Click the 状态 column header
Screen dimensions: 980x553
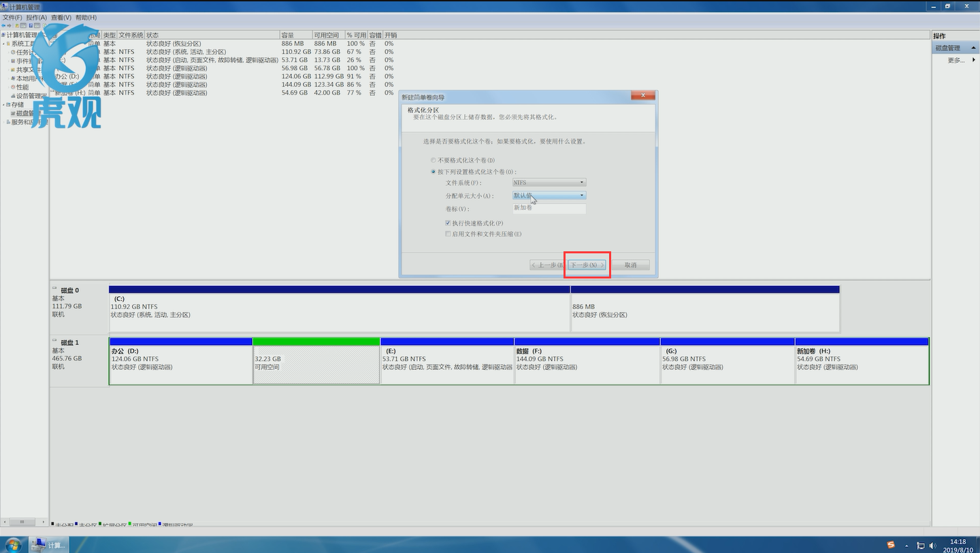pyautogui.click(x=212, y=35)
